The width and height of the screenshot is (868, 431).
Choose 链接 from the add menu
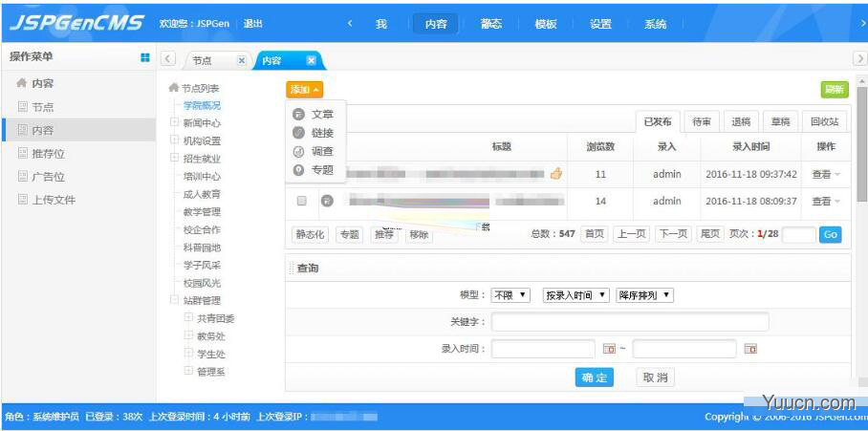(322, 133)
